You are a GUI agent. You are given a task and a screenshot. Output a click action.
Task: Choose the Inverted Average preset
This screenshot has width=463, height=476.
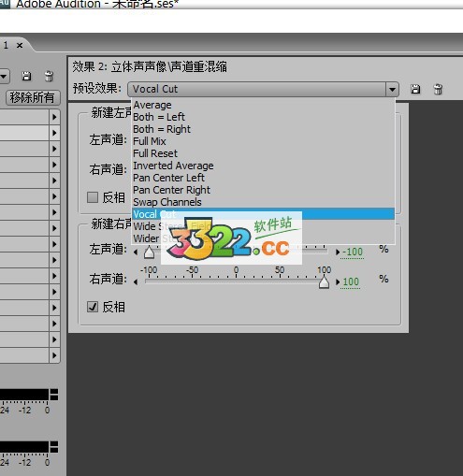[173, 166]
